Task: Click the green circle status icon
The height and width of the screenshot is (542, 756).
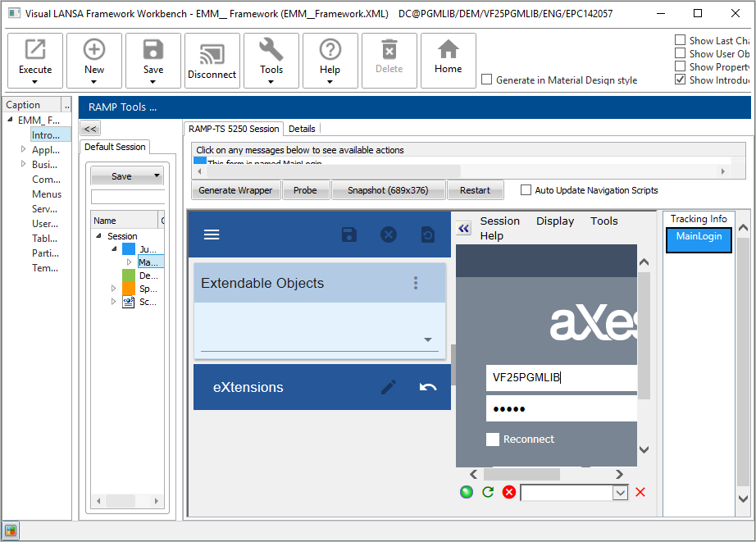Action: (x=467, y=492)
